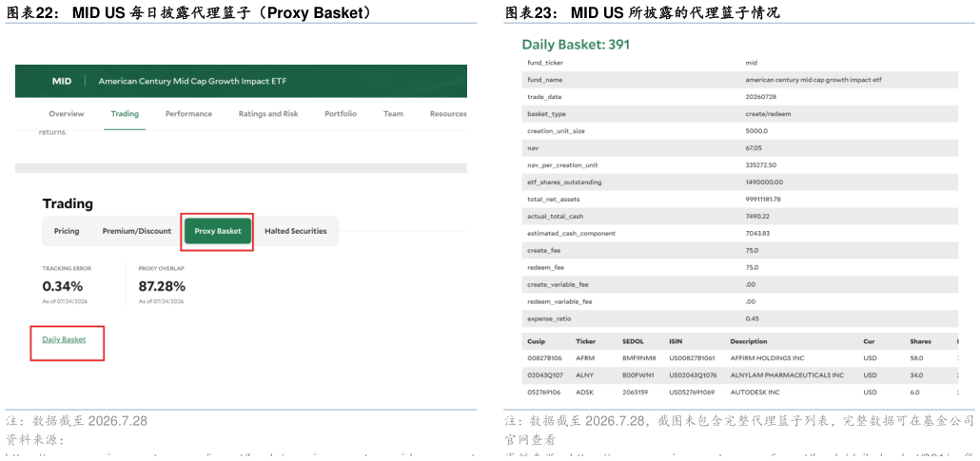980x461 pixels.
Task: Click the ADSK ticker cell
Action: (x=584, y=393)
